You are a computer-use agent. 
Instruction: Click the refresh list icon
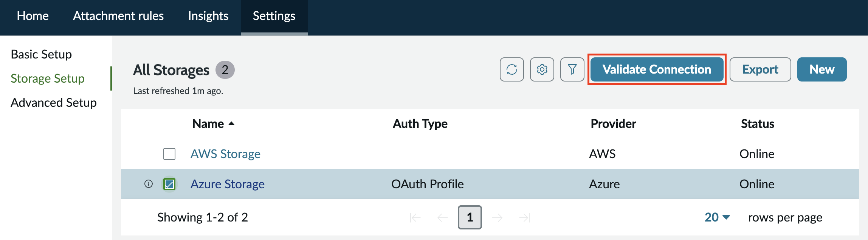(x=512, y=69)
